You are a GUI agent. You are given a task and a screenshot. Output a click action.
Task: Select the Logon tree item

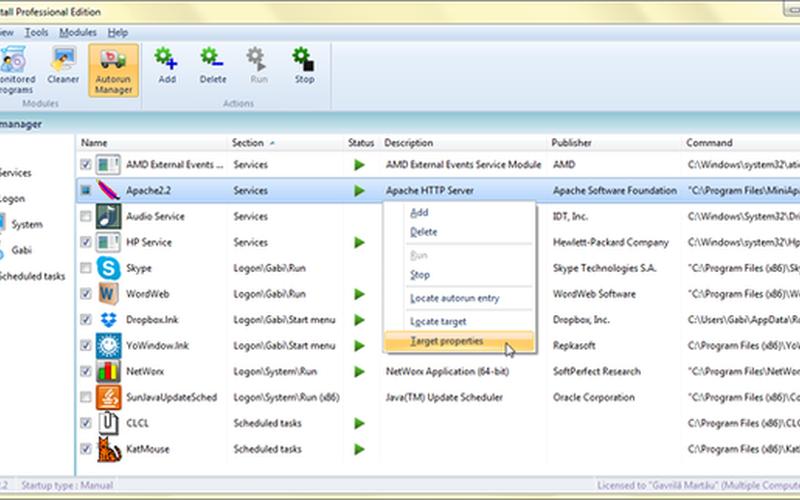(12, 199)
